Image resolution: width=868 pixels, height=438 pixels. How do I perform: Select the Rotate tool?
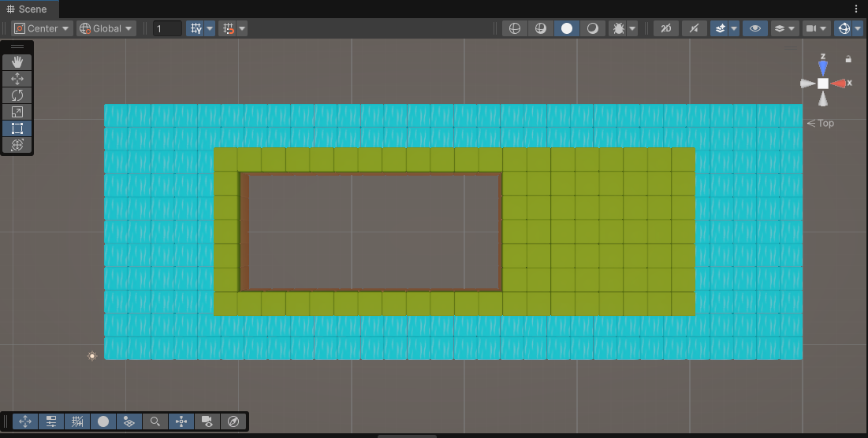pos(17,95)
